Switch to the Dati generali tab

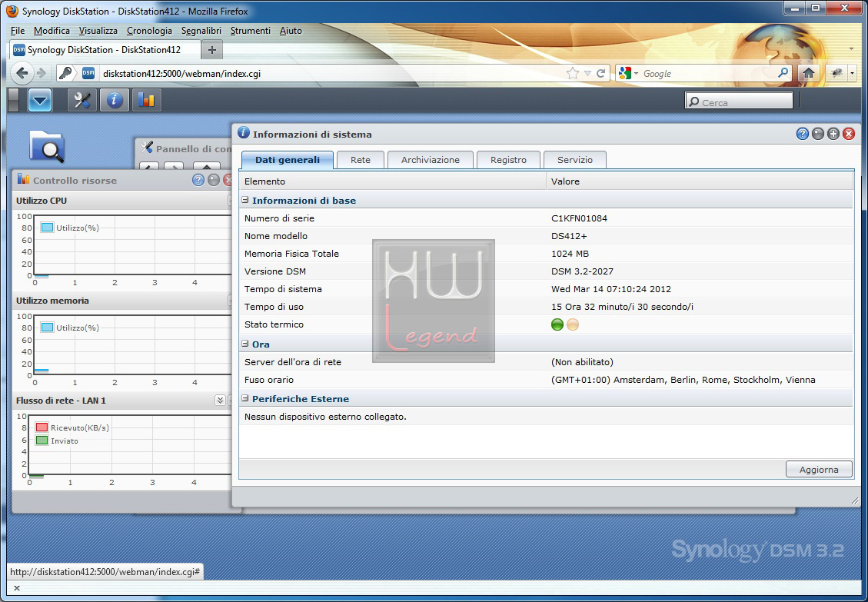(288, 159)
